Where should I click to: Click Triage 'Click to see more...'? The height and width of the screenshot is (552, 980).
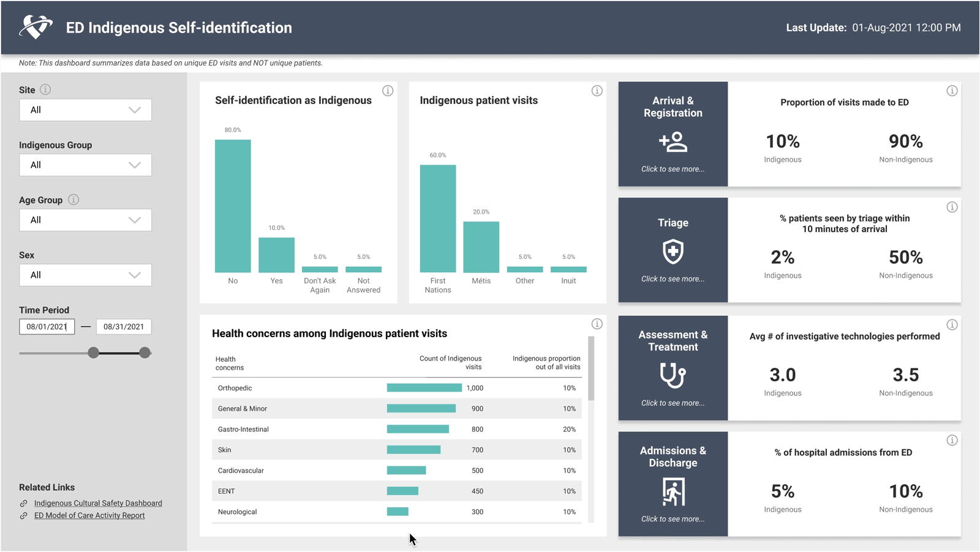673,278
